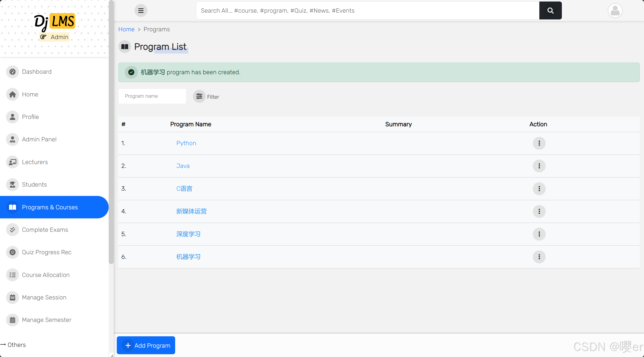Click the Quiz Progress Rec icon

(x=12, y=252)
